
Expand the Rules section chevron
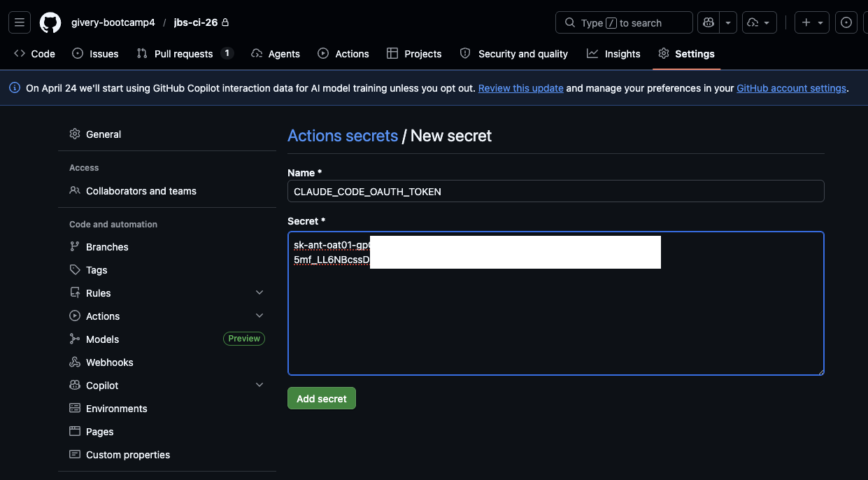click(259, 293)
